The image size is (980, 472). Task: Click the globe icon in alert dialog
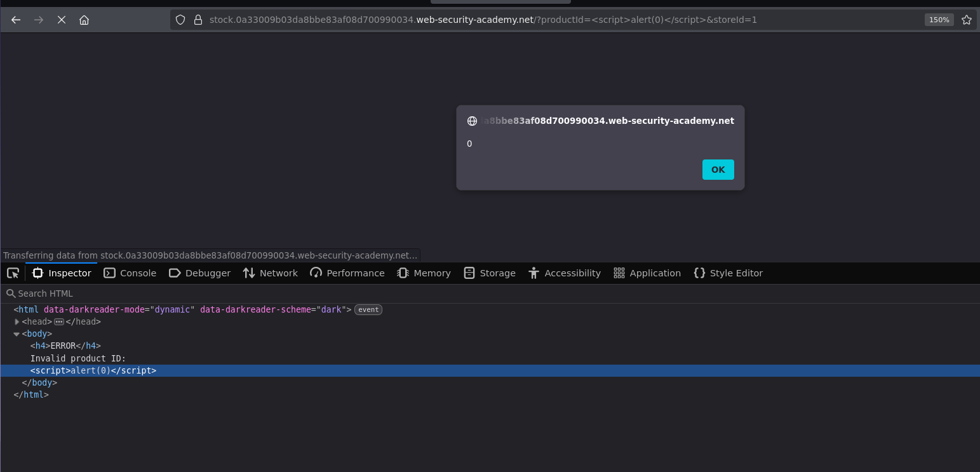pyautogui.click(x=472, y=121)
